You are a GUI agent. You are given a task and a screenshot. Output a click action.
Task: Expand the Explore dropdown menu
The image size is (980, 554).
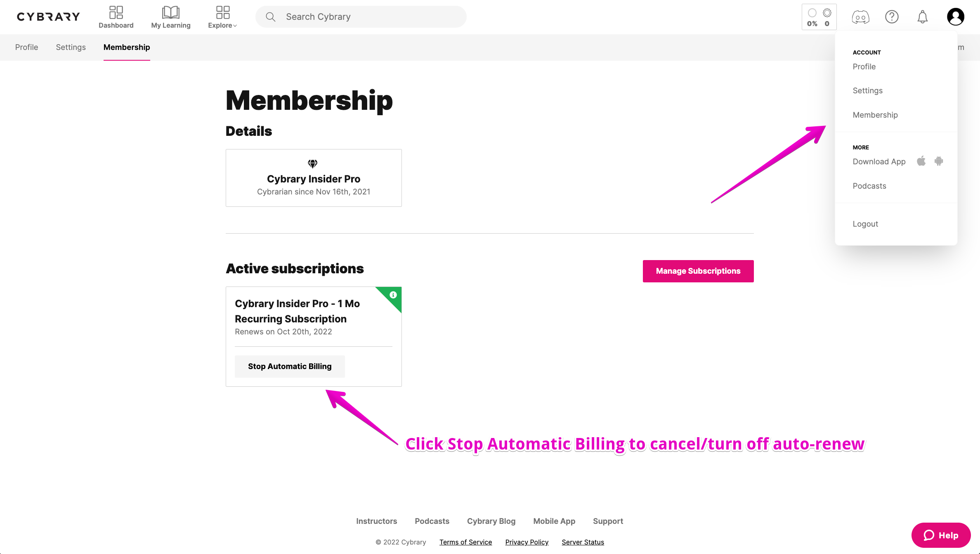tap(222, 17)
